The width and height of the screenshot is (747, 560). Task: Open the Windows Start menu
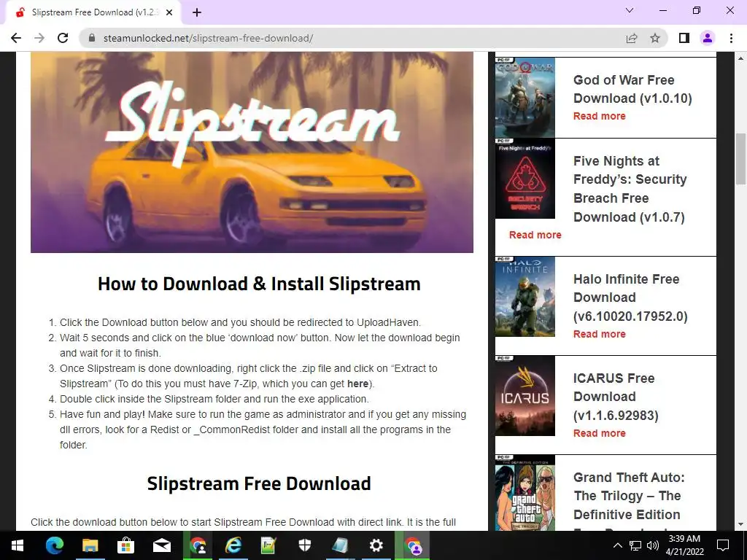pyautogui.click(x=18, y=545)
